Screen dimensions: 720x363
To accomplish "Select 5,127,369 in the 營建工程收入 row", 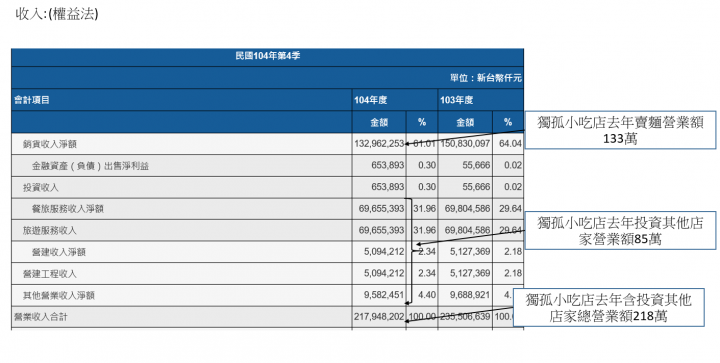I will pos(470,273).
